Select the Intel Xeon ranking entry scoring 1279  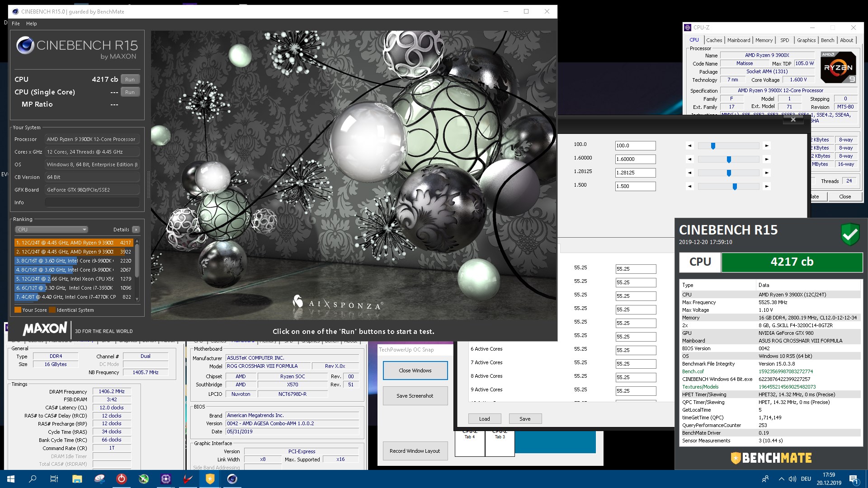pos(74,279)
